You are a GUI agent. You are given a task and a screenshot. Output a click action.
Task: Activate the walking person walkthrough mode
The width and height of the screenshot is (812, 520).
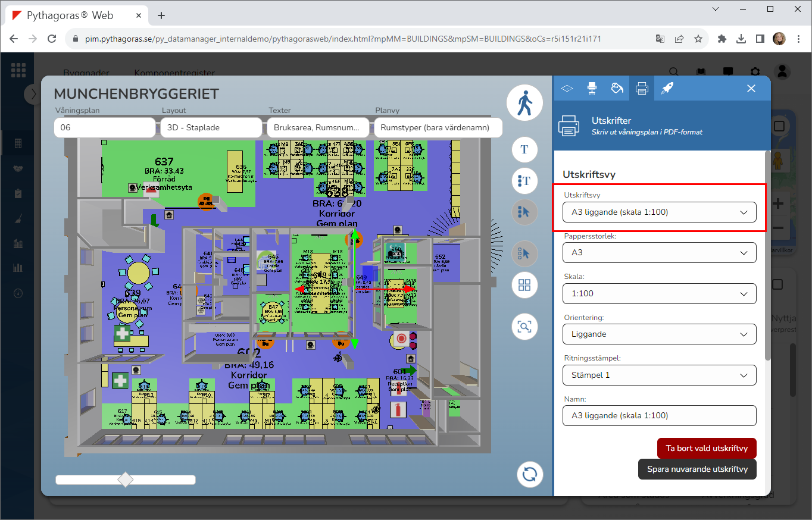(524, 103)
